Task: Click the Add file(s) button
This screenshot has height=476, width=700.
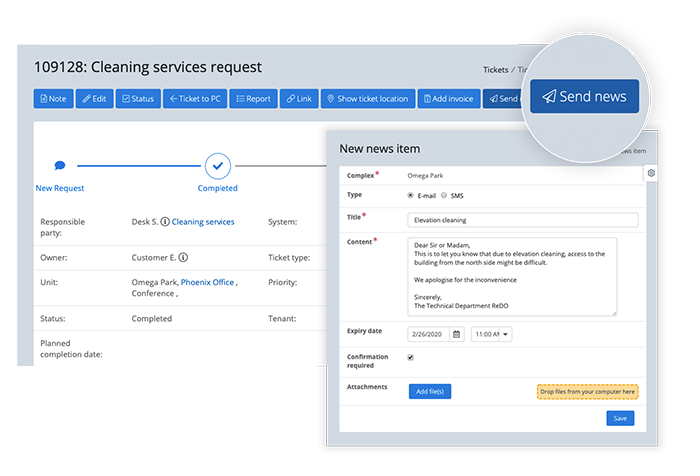Action: point(430,391)
